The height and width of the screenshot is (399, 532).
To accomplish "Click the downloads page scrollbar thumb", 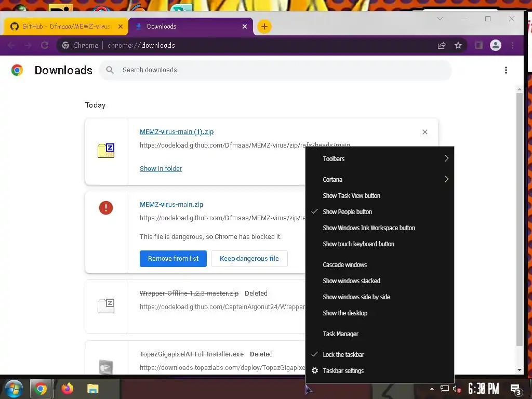I will (x=520, y=219).
